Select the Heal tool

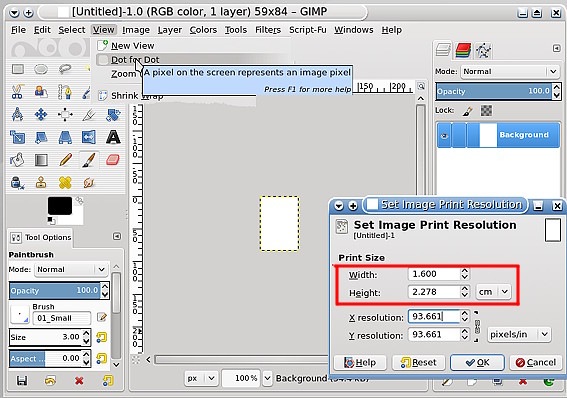point(65,183)
